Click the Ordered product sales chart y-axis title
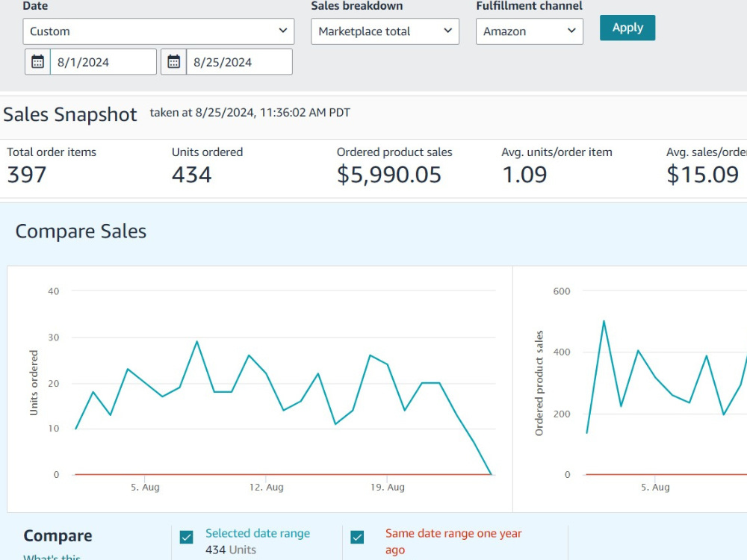Viewport: 747px width, 560px height. pos(539,383)
